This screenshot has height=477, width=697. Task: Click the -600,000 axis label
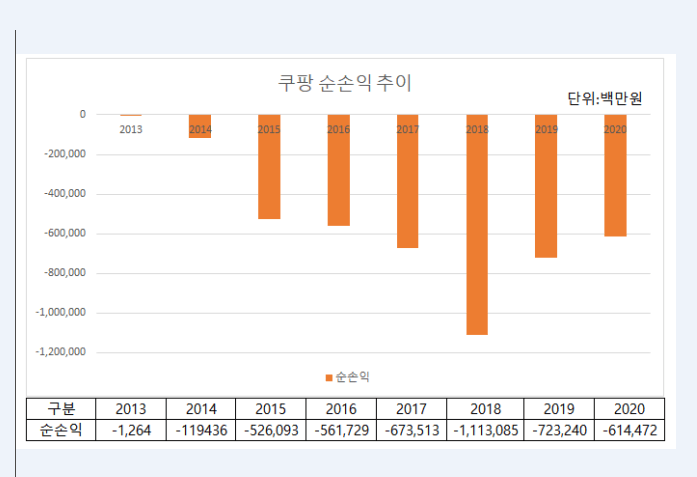tap(65, 233)
